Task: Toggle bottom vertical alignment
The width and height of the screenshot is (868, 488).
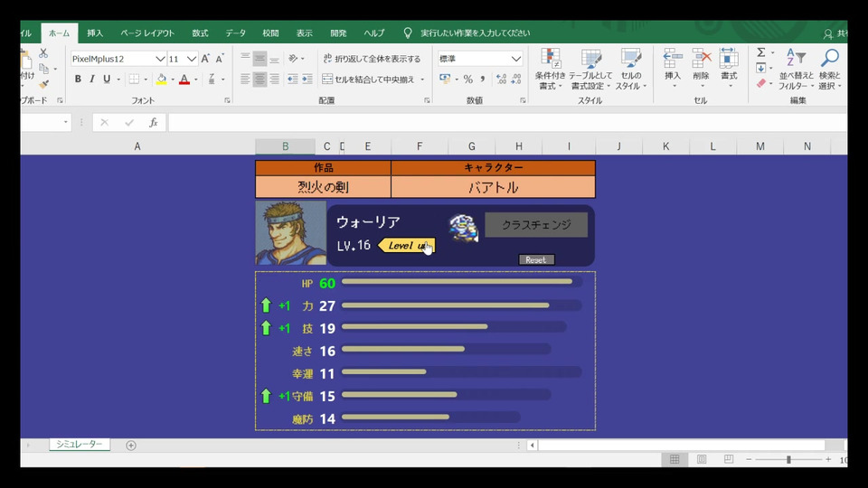Action: tap(274, 59)
